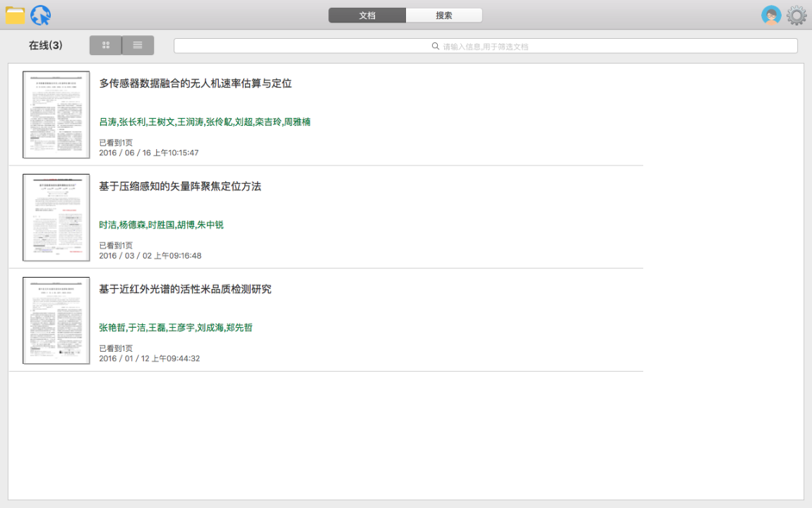Screen dimensions: 812x508
Task: Open title 基于近红外光谱的活性米品质检测研究
Action: (185, 289)
